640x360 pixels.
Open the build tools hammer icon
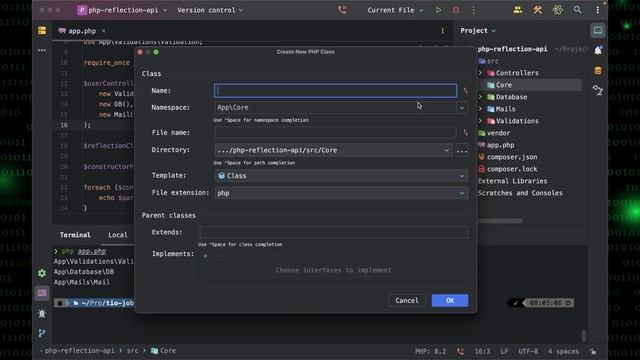click(538, 10)
